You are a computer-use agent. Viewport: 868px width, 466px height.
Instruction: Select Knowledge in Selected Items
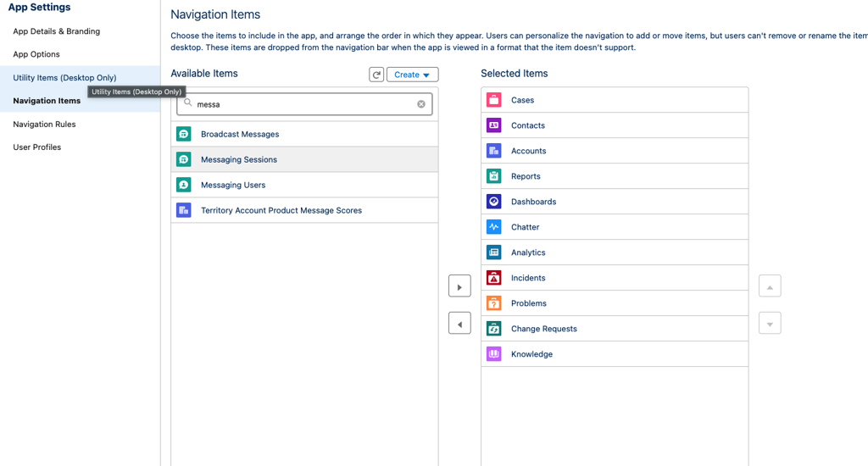click(x=615, y=354)
